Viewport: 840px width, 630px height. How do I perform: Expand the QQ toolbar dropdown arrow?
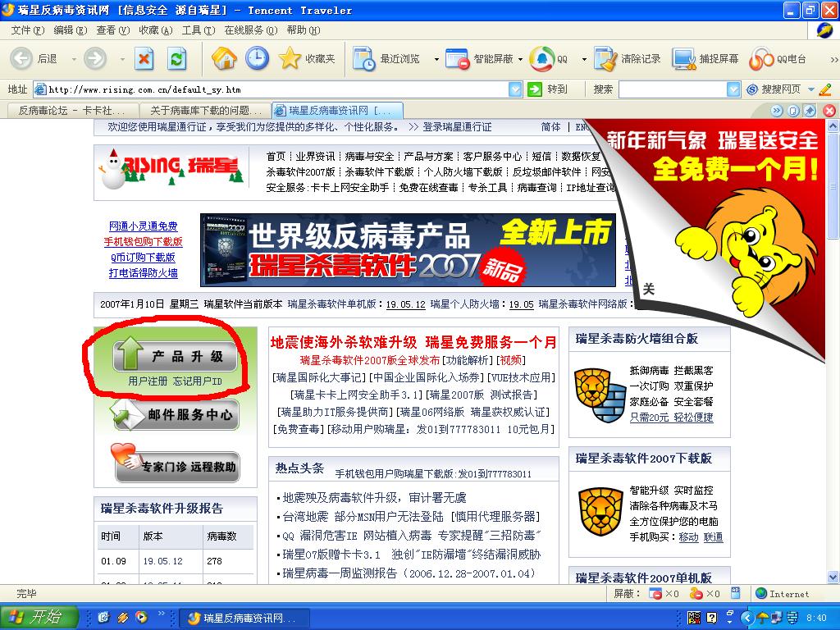pyautogui.click(x=584, y=59)
